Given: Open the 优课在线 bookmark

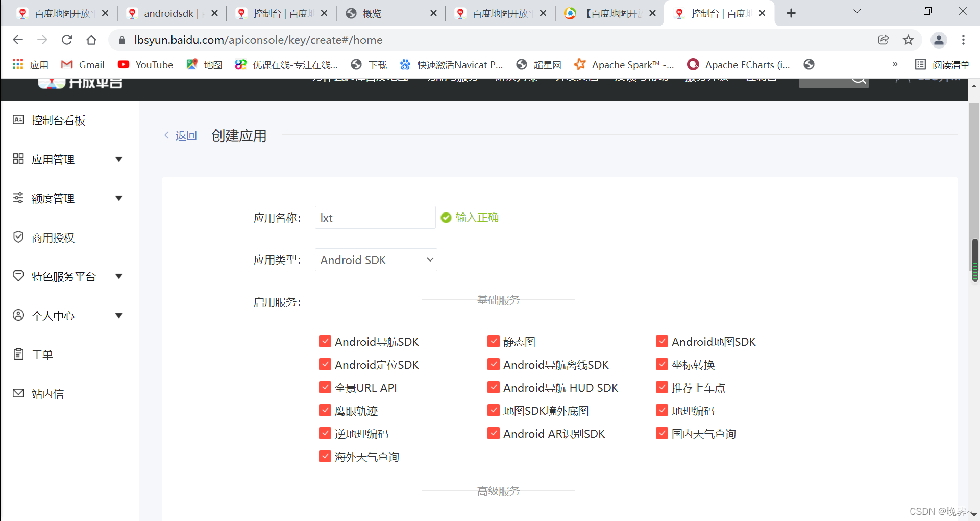Looking at the screenshot, I should point(286,65).
